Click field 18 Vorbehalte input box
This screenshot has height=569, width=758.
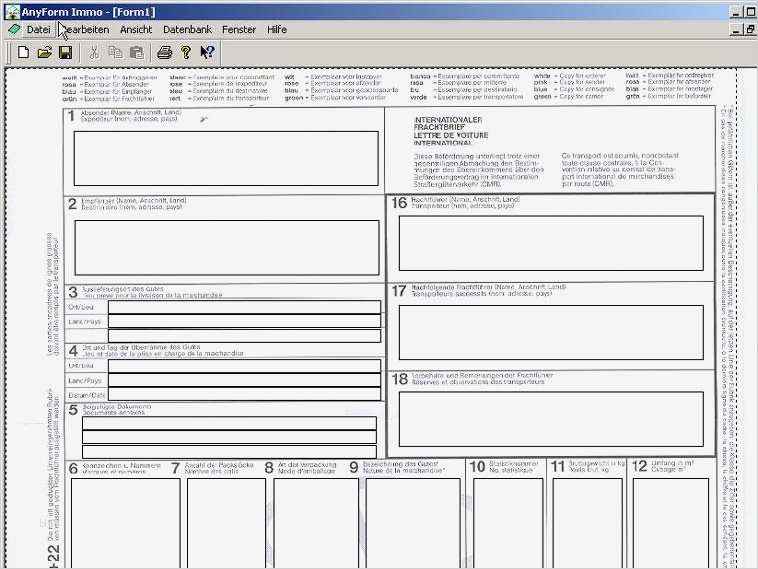click(x=551, y=419)
